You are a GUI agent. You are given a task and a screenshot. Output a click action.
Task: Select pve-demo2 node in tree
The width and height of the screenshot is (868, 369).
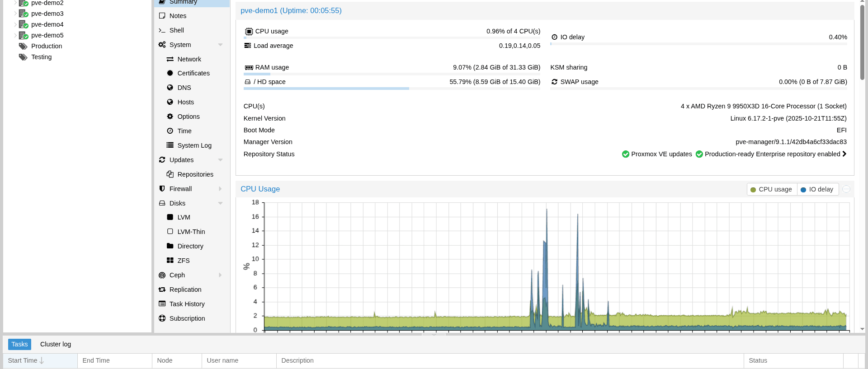[x=47, y=3]
